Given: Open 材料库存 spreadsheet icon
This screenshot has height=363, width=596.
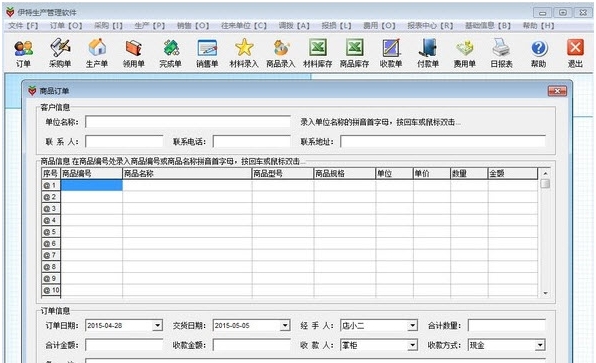Looking at the screenshot, I should (x=317, y=53).
